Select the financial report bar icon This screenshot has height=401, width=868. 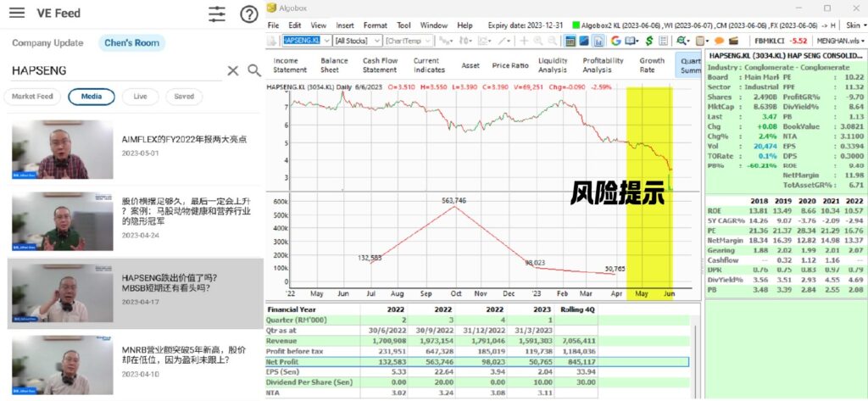[598, 41]
